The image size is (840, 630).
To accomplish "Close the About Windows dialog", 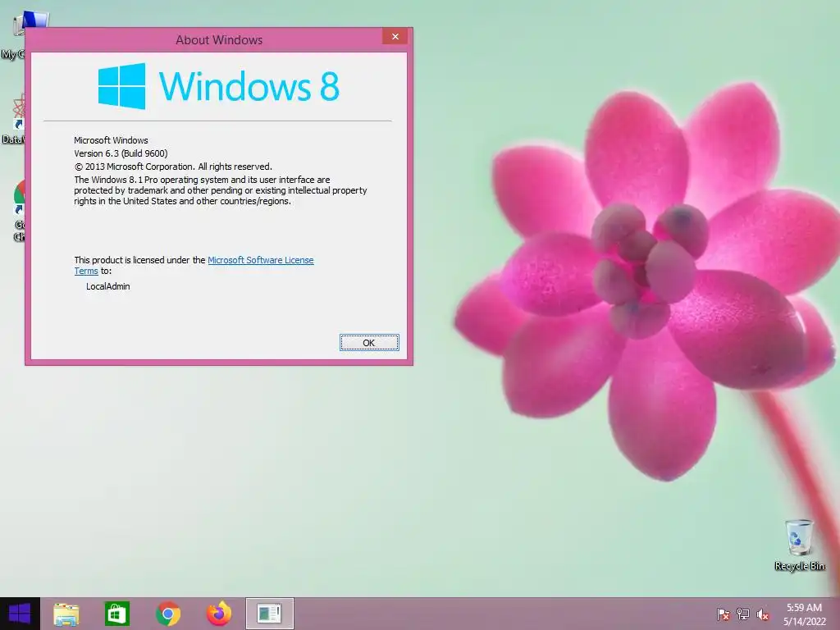I will point(395,36).
